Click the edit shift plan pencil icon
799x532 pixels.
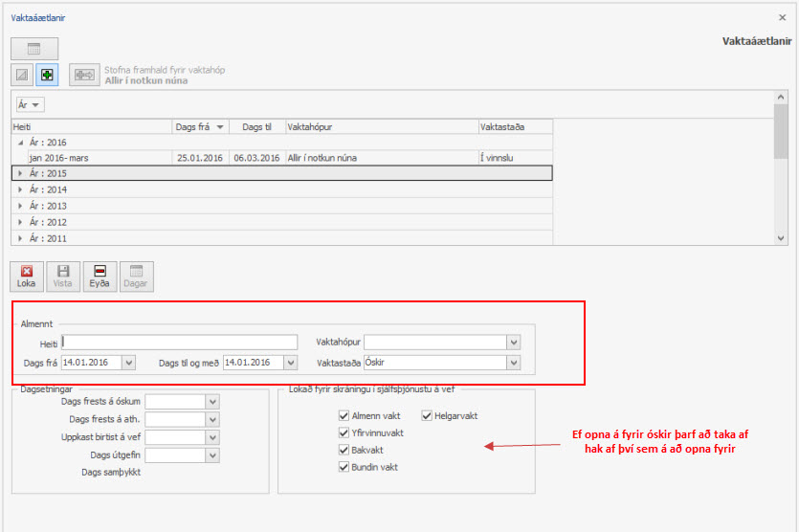[22, 75]
